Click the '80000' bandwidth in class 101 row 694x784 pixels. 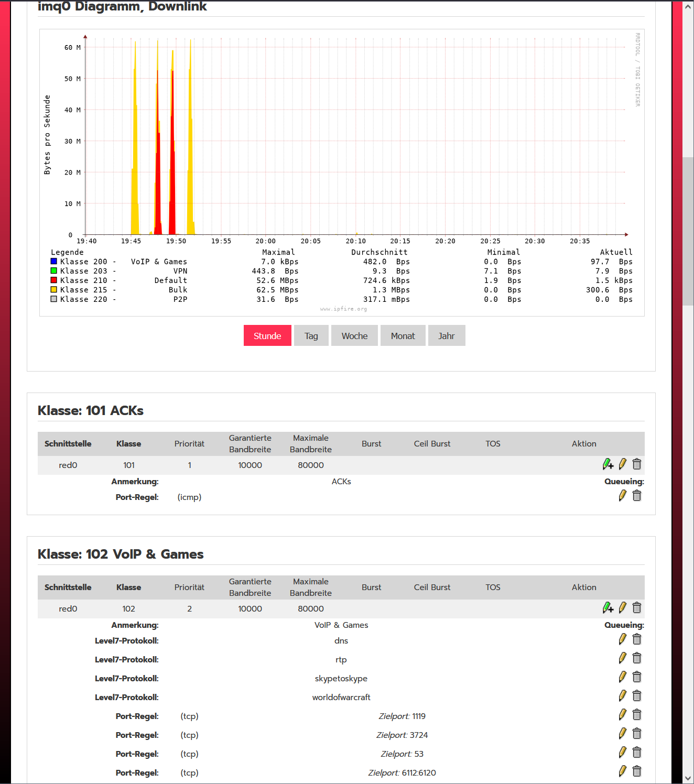click(x=311, y=465)
